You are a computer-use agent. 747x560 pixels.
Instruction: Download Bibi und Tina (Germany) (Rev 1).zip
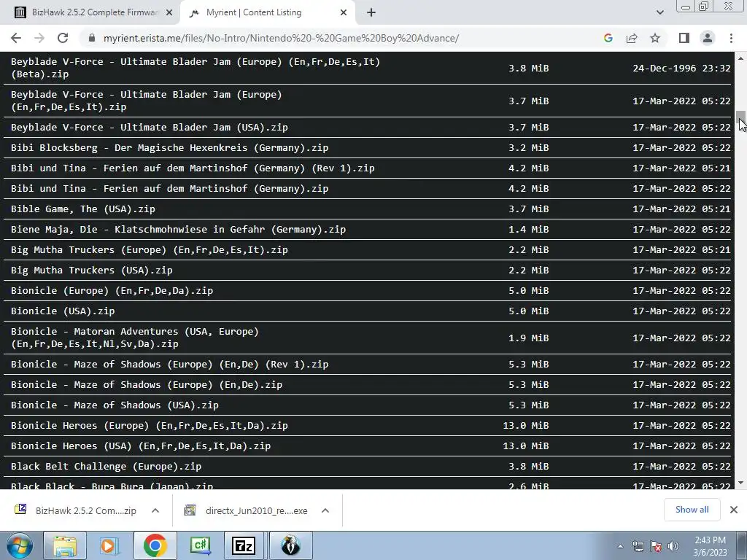point(193,168)
